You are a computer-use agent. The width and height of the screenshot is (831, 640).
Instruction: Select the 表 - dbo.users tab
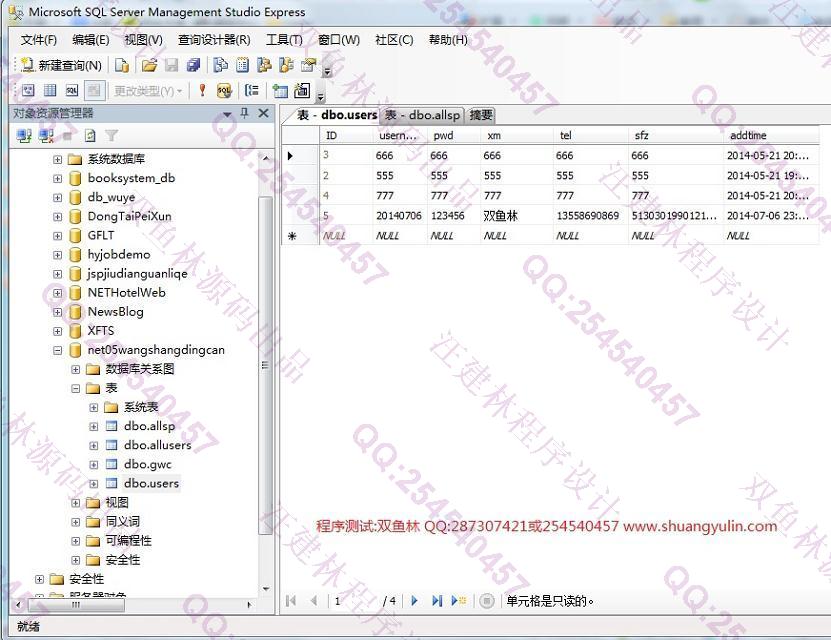pos(336,115)
